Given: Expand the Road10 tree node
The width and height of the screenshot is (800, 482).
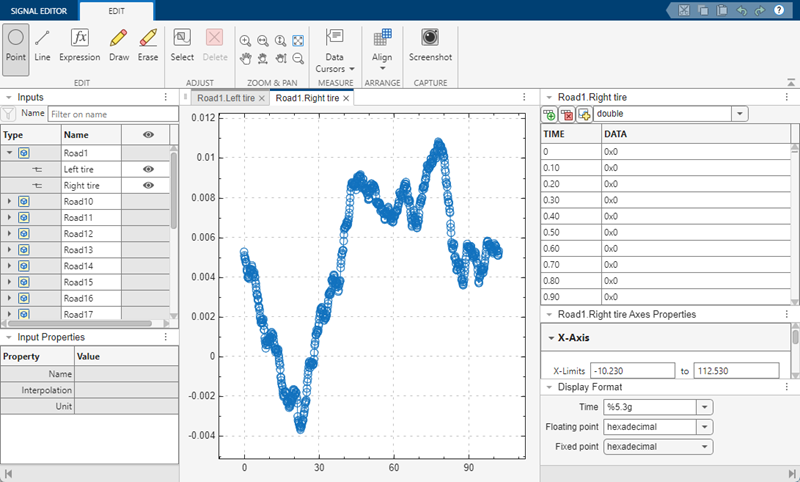Looking at the screenshot, I should point(9,201).
